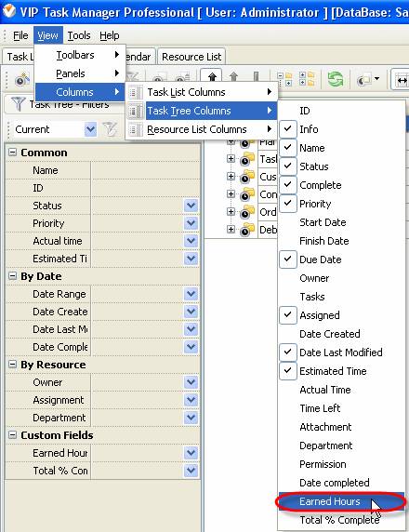Click the Task List Columns menu icon
The width and height of the screenshot is (409, 532).
click(136, 92)
